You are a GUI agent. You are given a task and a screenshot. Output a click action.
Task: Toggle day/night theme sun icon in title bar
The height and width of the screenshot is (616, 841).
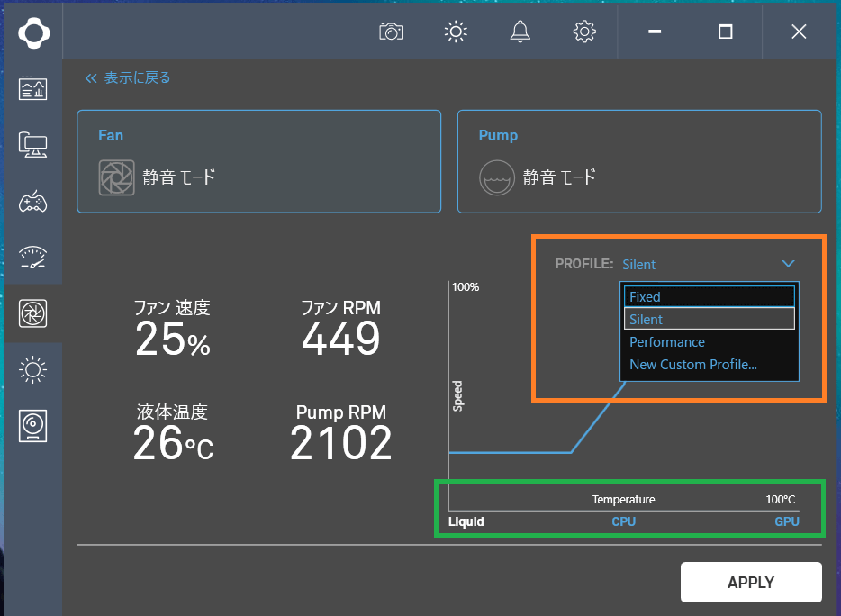(456, 32)
